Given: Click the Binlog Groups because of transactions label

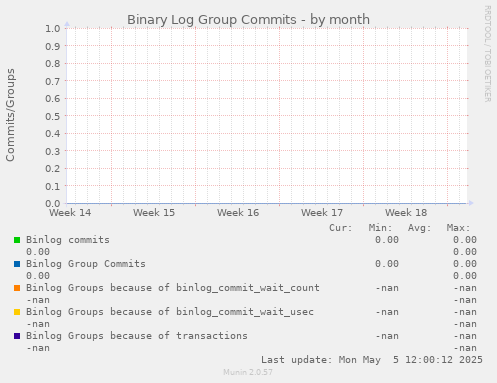Looking at the screenshot, I should [x=137, y=336].
